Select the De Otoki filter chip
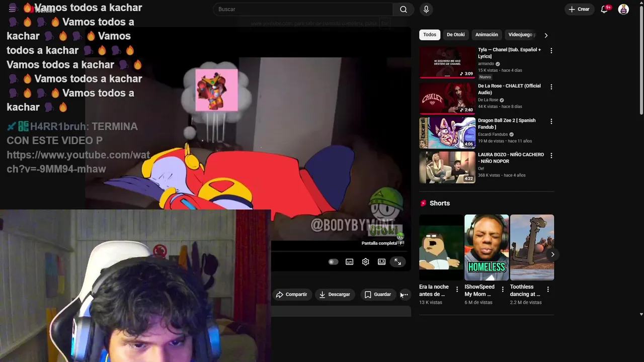 tap(456, 35)
